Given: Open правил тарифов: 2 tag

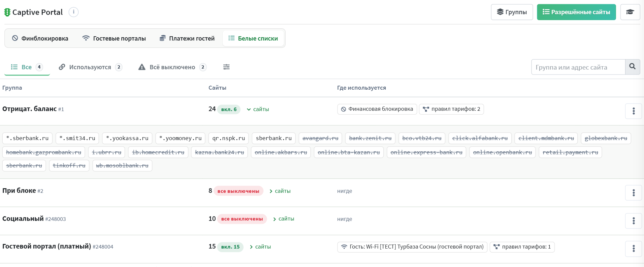Looking at the screenshot, I should (x=451, y=109).
